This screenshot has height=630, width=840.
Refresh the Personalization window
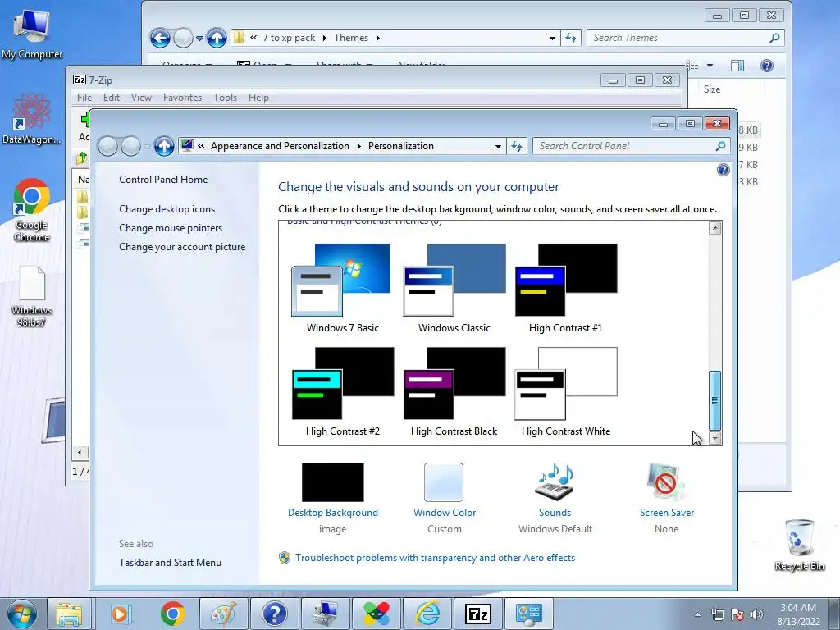517,146
